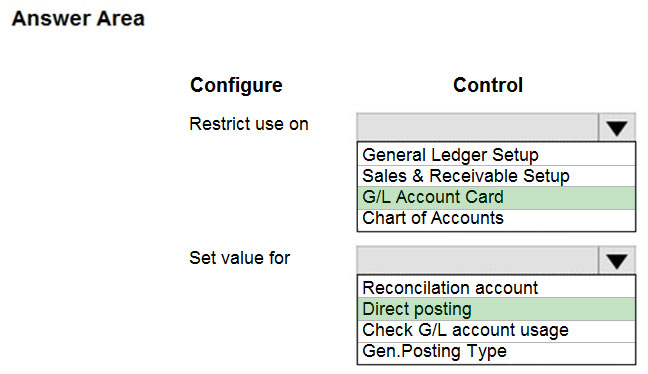
Task: Pick Chart of Accounts from list
Action: pos(496,219)
